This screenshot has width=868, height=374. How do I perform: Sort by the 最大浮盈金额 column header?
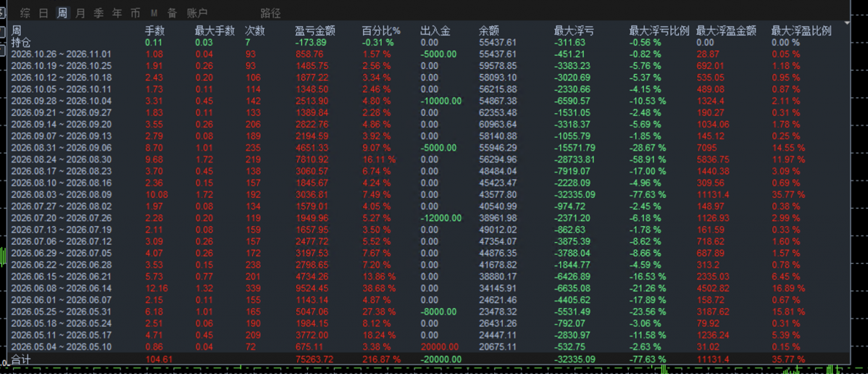(x=726, y=32)
